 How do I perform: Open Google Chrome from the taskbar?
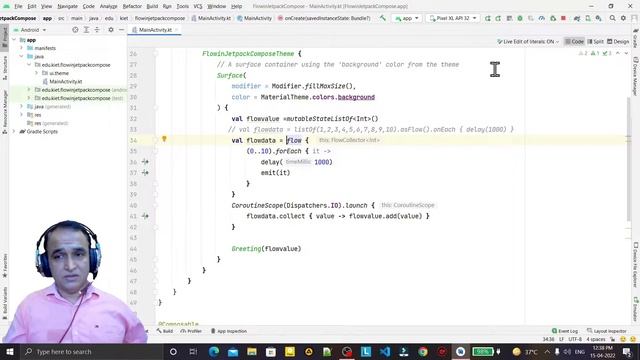[423, 351]
